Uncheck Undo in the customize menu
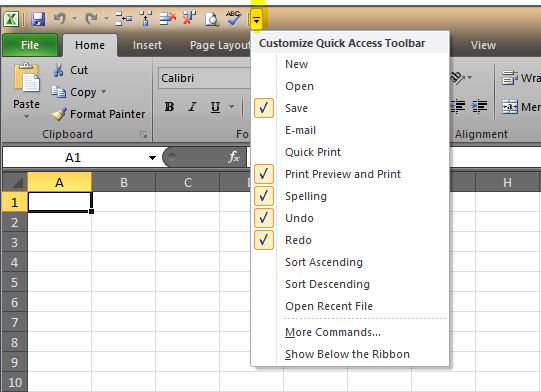The width and height of the screenshot is (541, 392). [x=264, y=218]
